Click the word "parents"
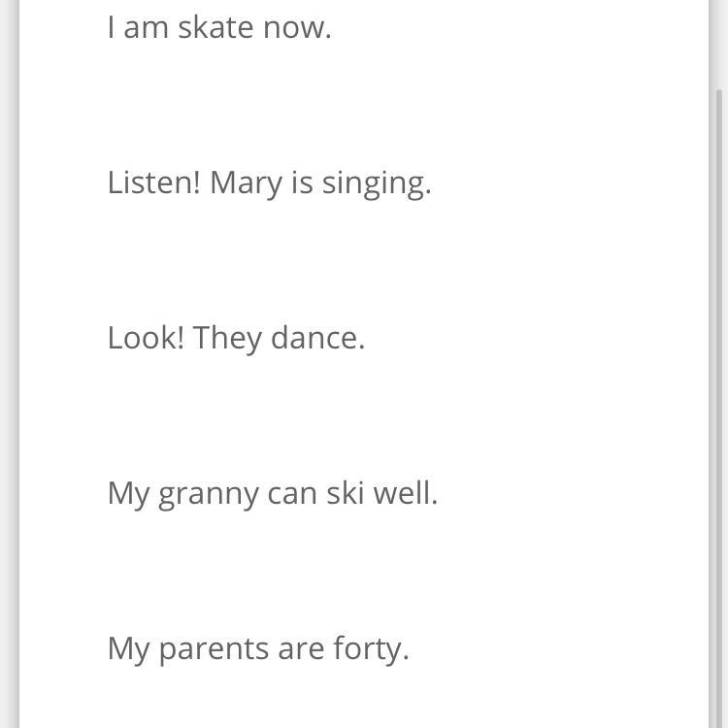728x728 pixels. [x=214, y=649]
